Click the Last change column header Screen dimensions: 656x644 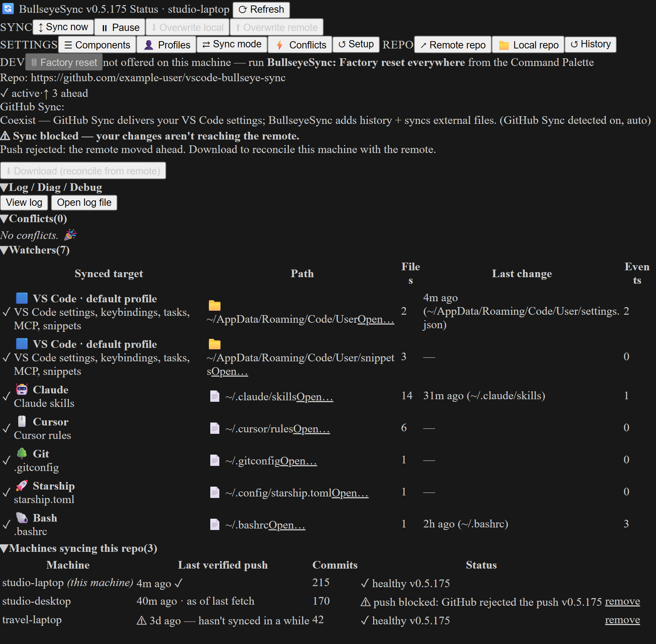(x=522, y=274)
